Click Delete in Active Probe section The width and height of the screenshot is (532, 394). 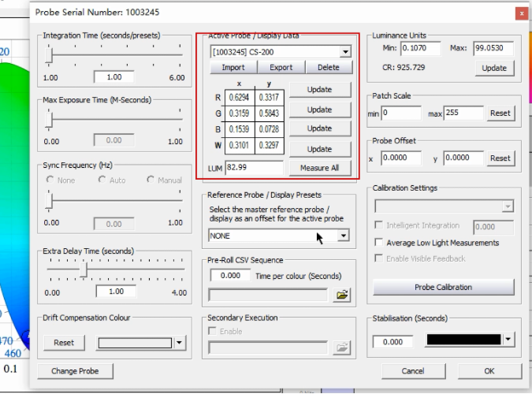tap(329, 68)
